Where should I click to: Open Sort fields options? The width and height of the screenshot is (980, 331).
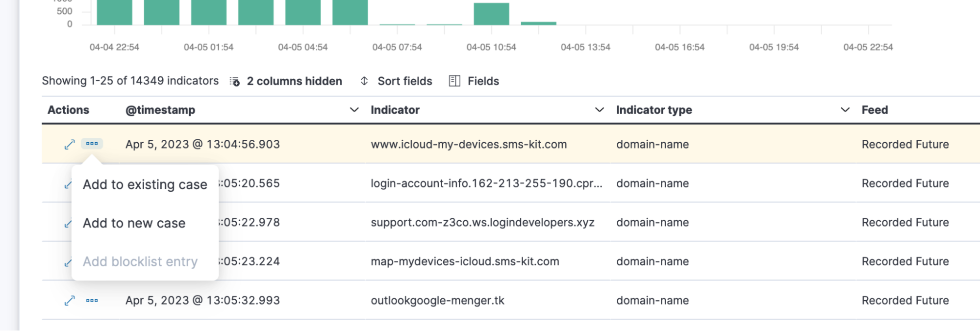pyautogui.click(x=396, y=81)
